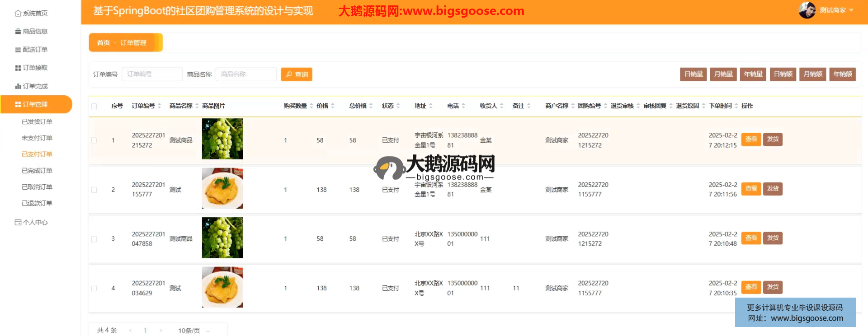The height and width of the screenshot is (336, 868).
Task: Click the order receiving grid icon
Action: click(18, 68)
